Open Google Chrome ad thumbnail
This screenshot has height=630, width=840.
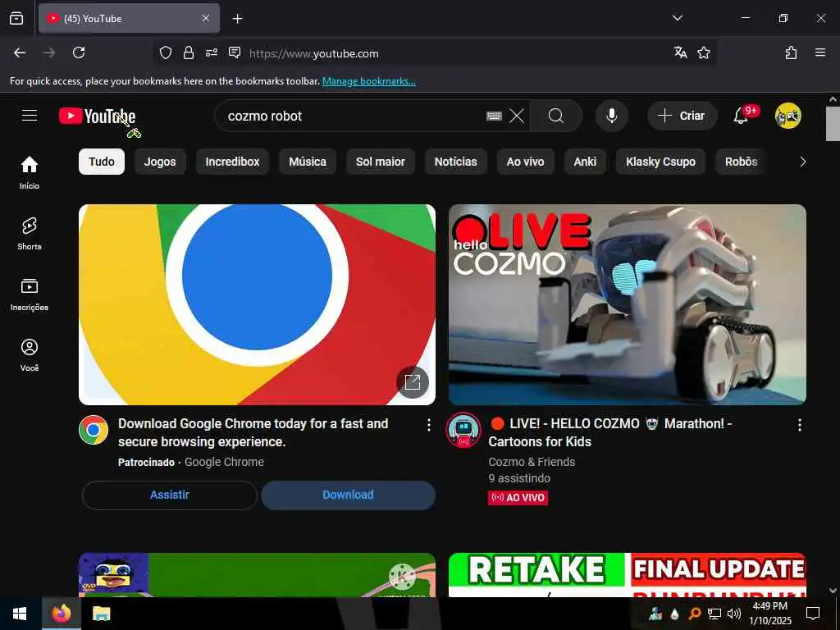(x=257, y=304)
